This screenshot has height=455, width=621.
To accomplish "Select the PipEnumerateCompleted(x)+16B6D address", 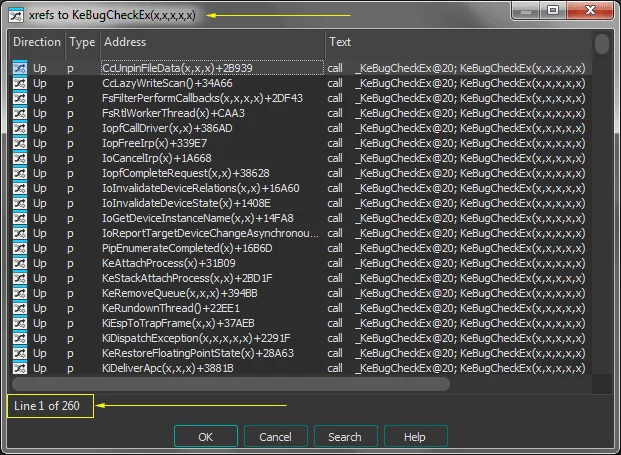I will click(x=187, y=248).
